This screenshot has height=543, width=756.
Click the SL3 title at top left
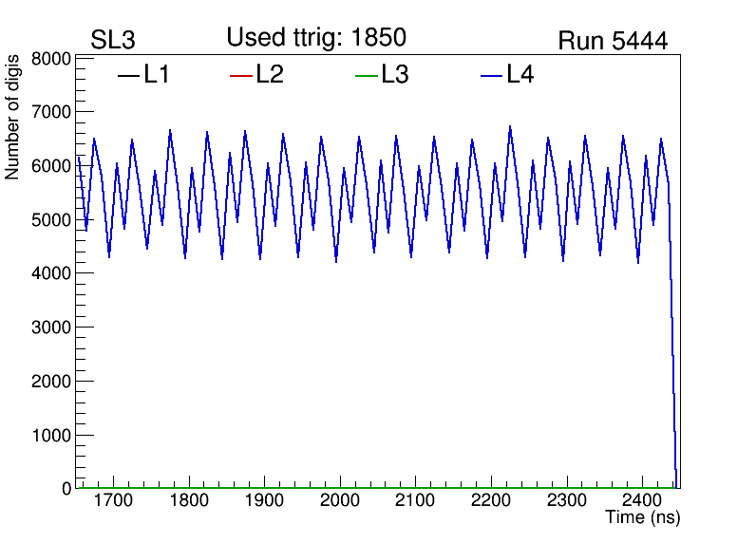pos(113,41)
